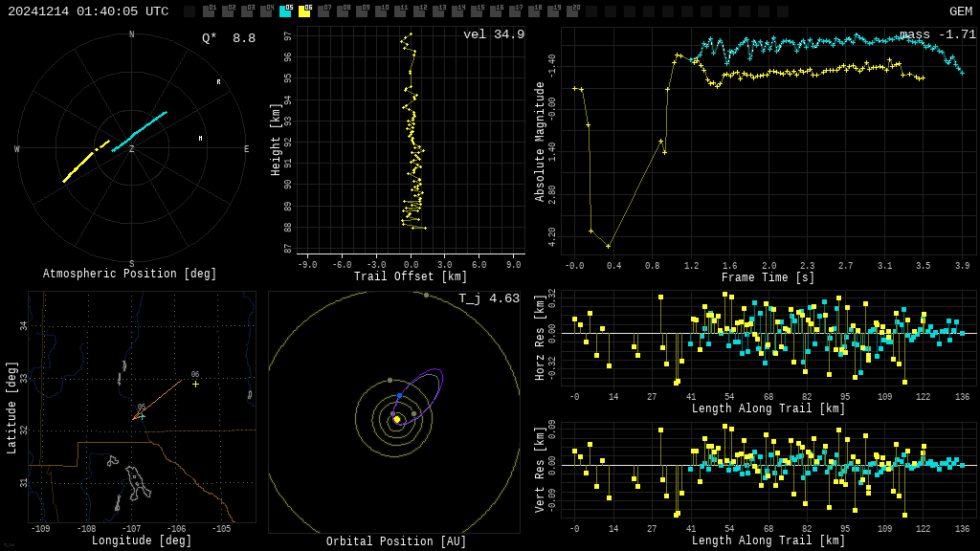Screen dimensions: 980x551
Task: Click the N compass label on sky plot
Action: click(x=132, y=35)
